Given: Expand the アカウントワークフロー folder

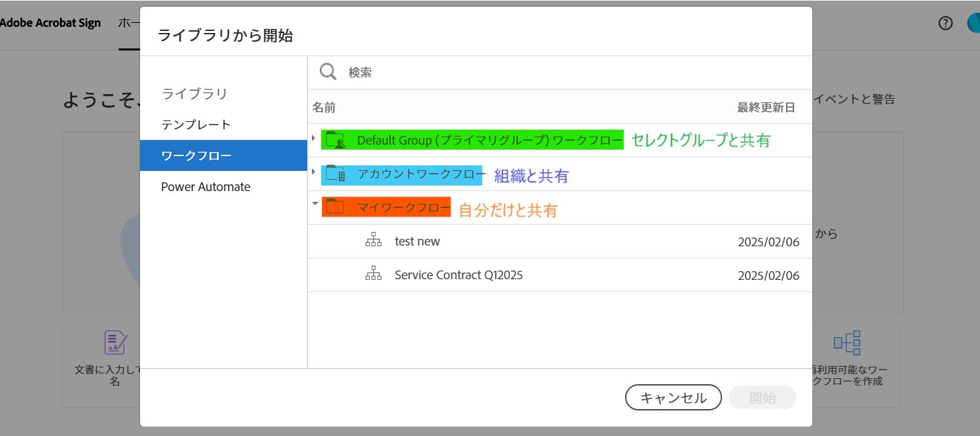Looking at the screenshot, I should [x=313, y=172].
